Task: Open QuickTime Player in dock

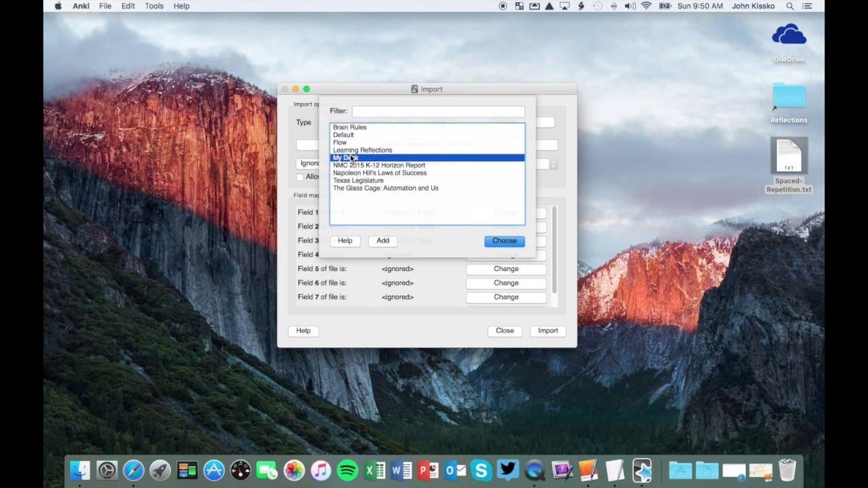Action: (x=534, y=470)
